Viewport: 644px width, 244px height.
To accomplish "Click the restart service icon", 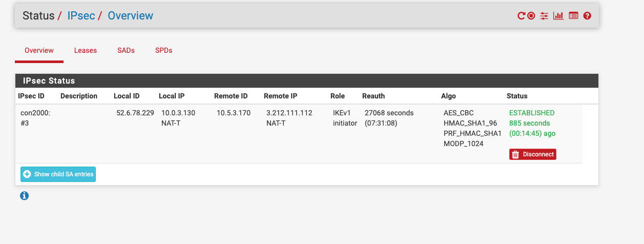I will (521, 16).
